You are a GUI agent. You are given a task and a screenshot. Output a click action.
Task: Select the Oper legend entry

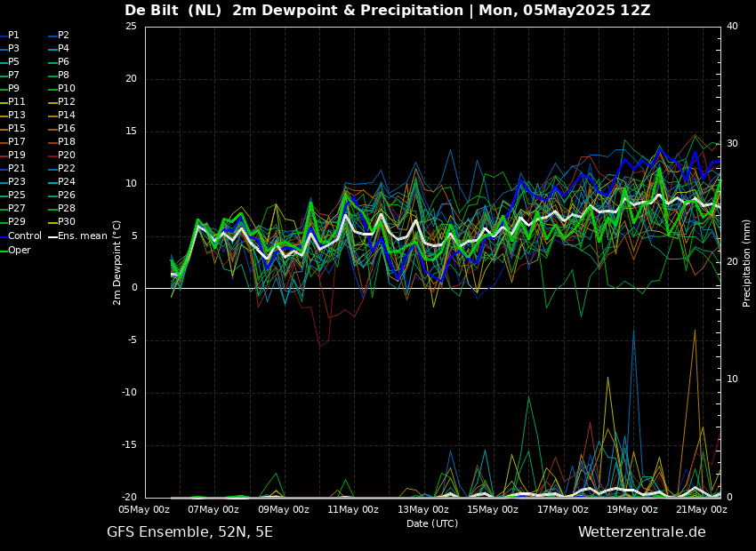coord(20,250)
